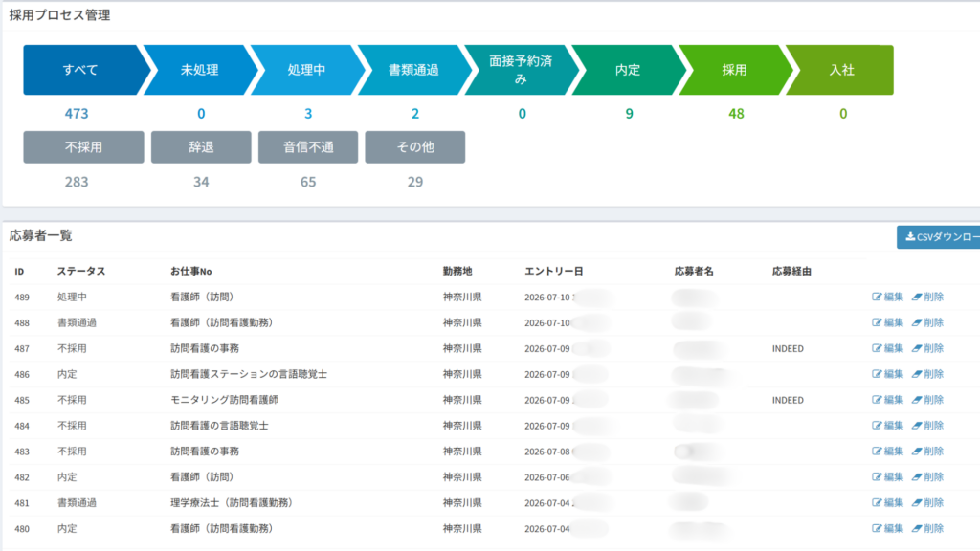
Task: Edit applicant row 480
Action: click(x=887, y=528)
